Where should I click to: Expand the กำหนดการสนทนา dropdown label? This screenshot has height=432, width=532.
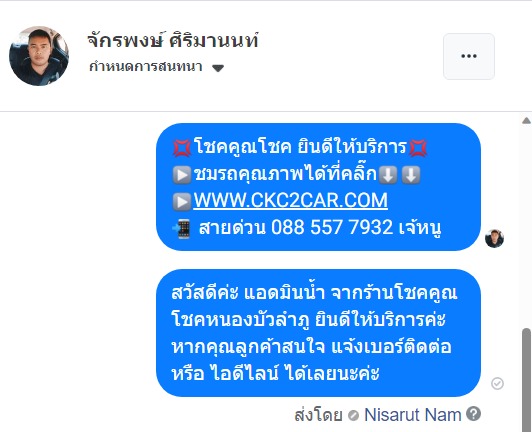(146, 67)
